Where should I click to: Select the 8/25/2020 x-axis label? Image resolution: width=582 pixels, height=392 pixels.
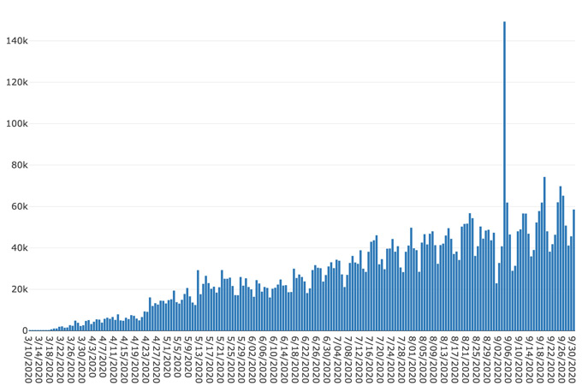tap(476, 359)
